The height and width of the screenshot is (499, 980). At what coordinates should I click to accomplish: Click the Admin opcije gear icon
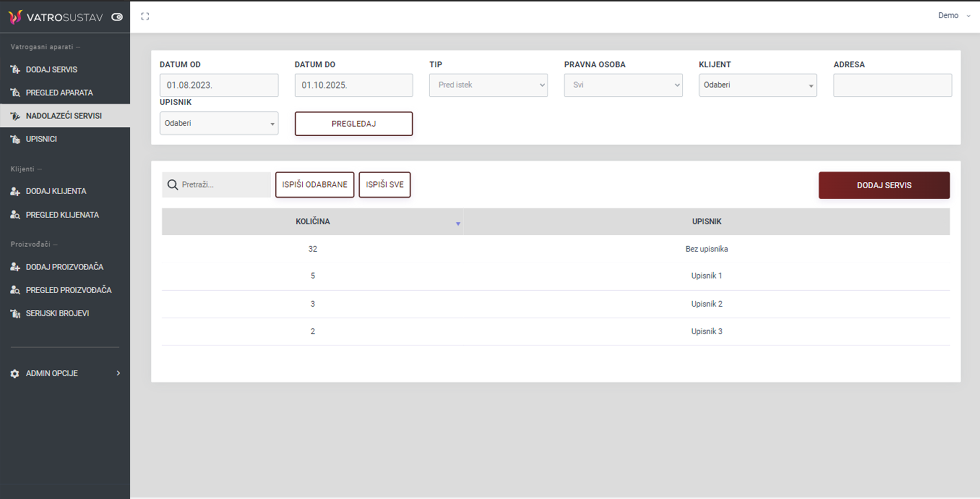click(15, 374)
